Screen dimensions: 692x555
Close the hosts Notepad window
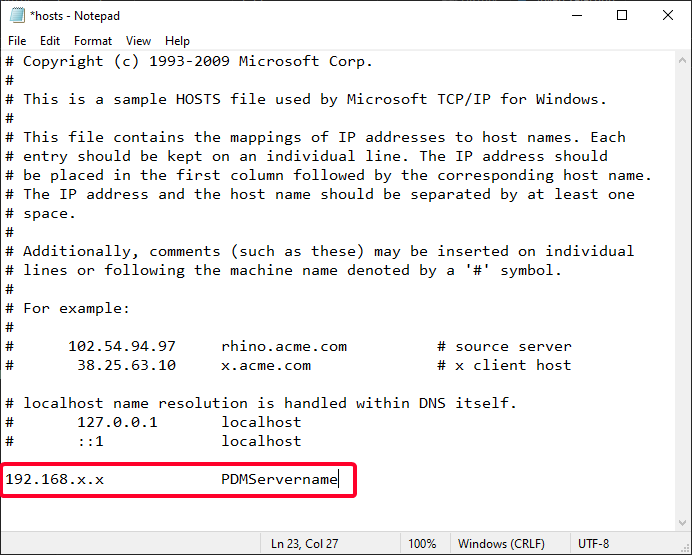[668, 15]
